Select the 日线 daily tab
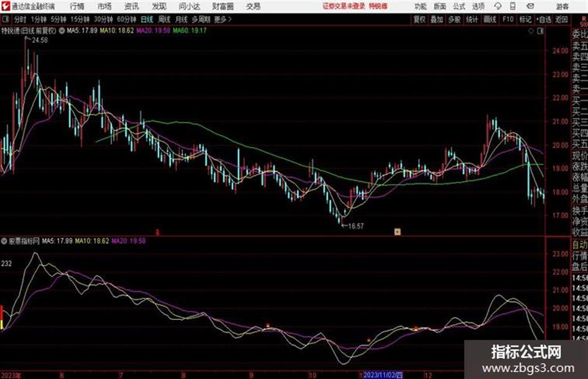The image size is (588, 379). 147,19
